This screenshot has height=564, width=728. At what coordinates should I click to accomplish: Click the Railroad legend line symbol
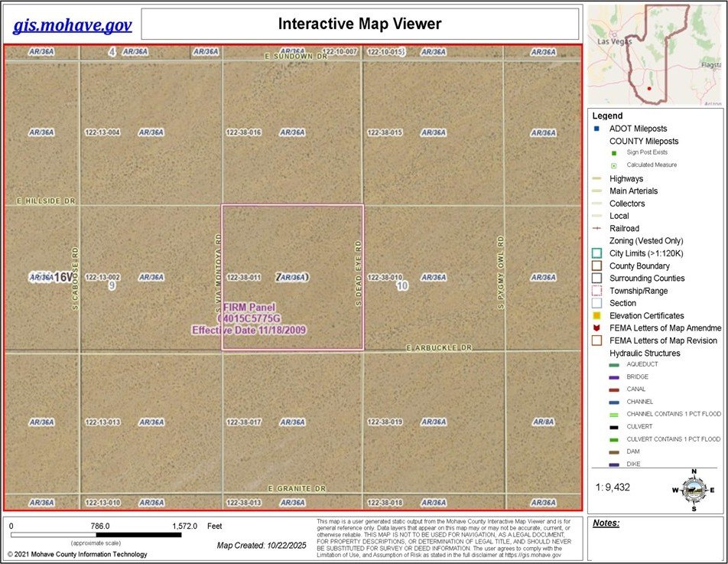coord(596,229)
